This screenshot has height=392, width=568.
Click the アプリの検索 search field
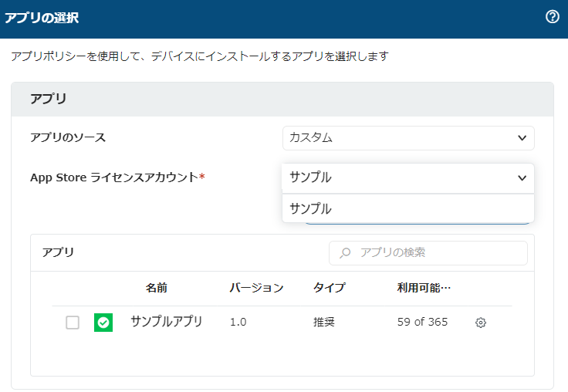point(428,253)
